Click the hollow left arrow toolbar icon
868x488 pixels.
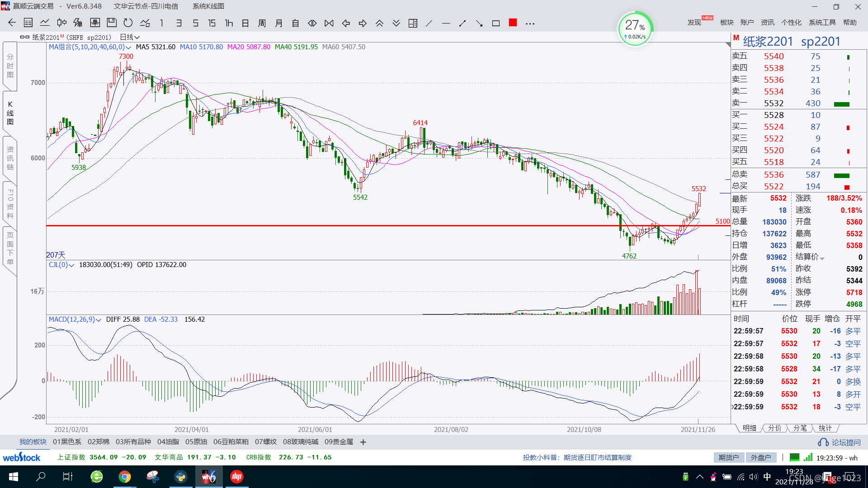tap(346, 23)
